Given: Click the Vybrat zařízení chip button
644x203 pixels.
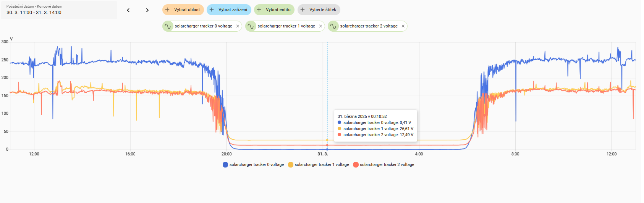Looking at the screenshot, I should (229, 10).
